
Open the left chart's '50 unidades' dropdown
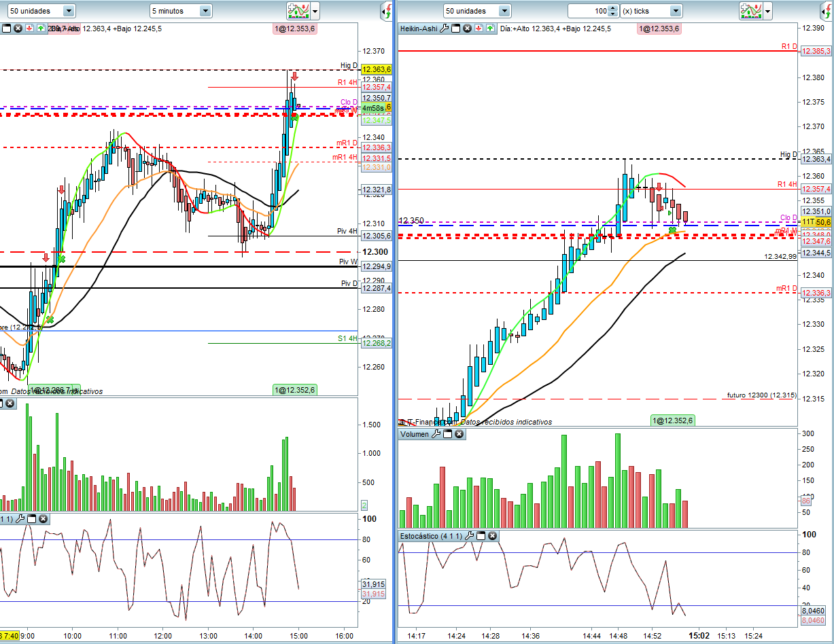41,11
